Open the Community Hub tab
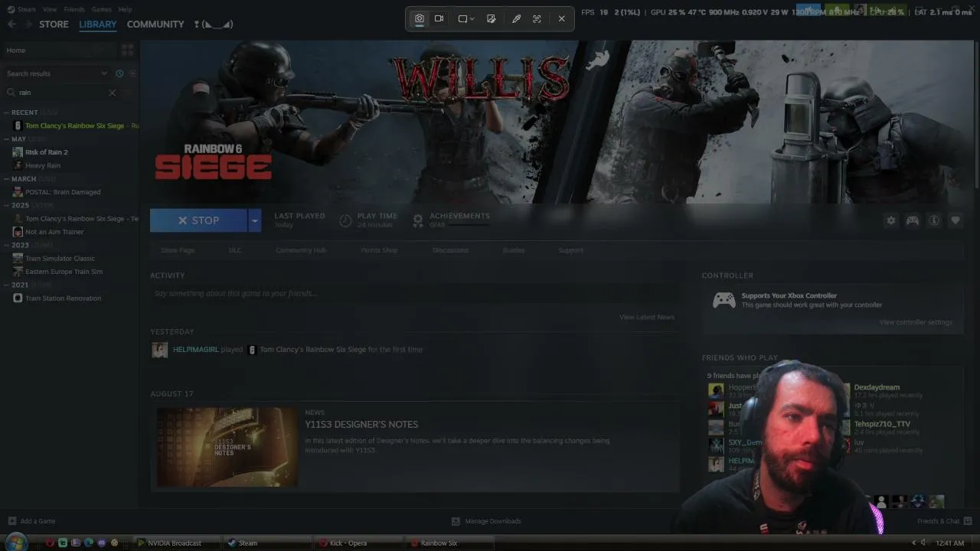Viewport: 980px width, 551px height. click(301, 250)
